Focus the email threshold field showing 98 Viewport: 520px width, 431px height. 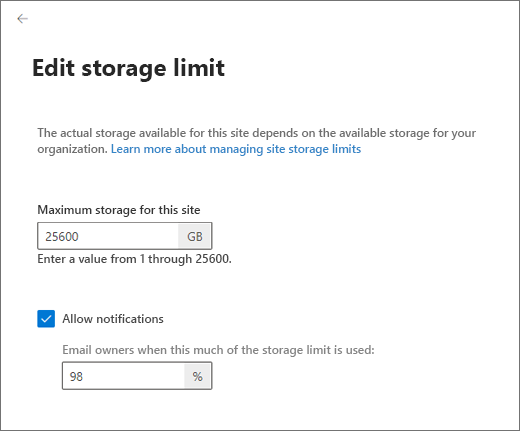click(123, 376)
